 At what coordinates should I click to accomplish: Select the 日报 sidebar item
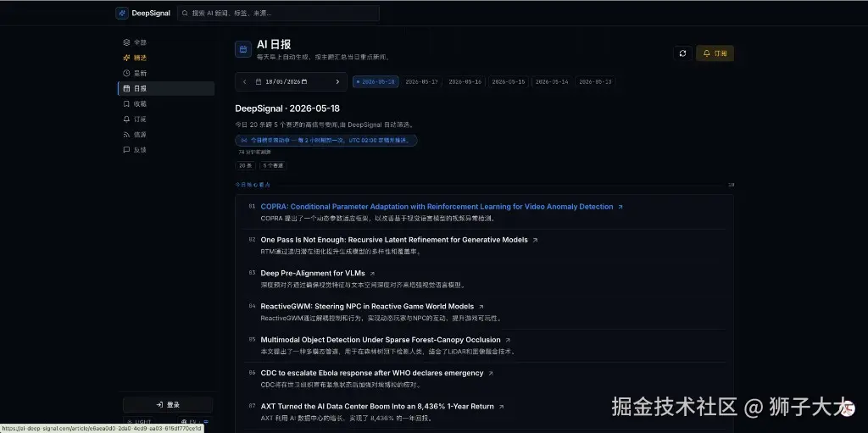(166, 89)
